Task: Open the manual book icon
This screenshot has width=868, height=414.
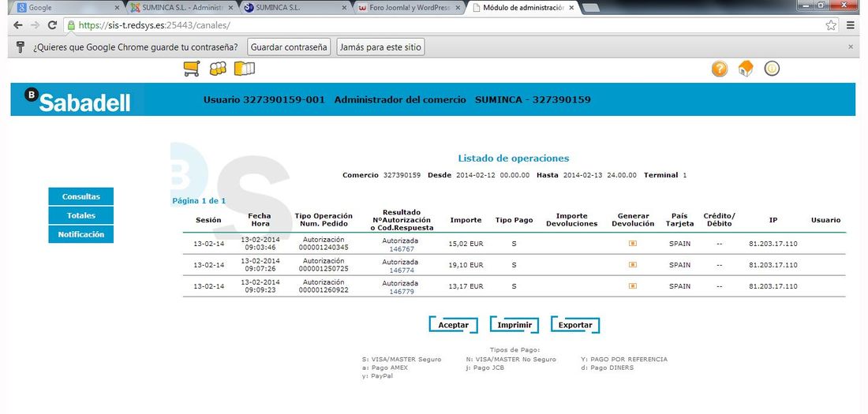Action: pos(244,69)
